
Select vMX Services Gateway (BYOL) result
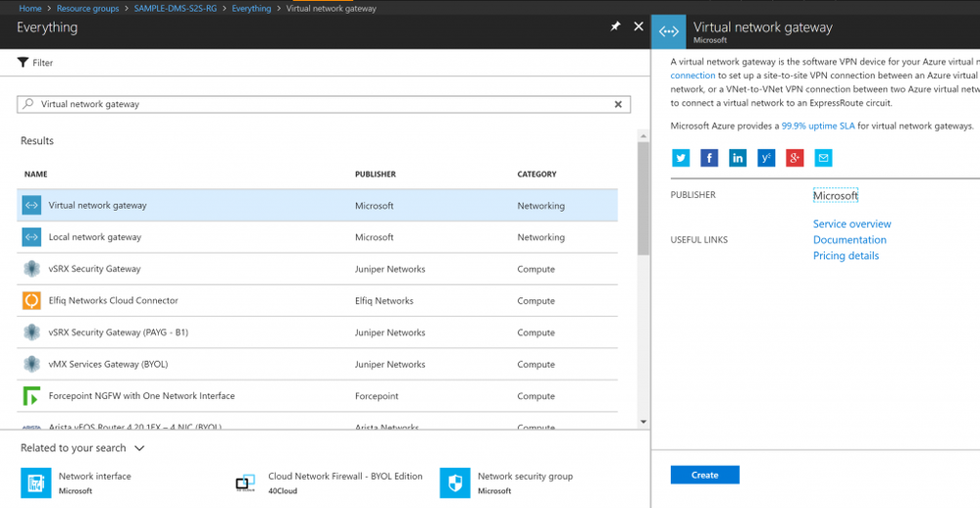pyautogui.click(x=317, y=364)
